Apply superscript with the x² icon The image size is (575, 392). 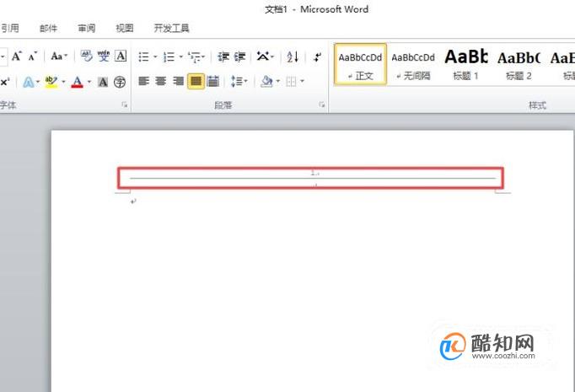coord(5,82)
